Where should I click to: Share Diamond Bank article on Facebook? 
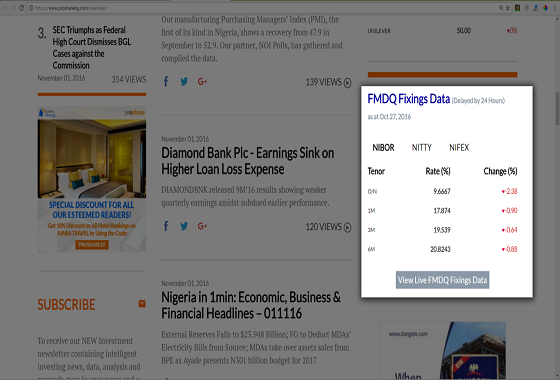click(166, 226)
